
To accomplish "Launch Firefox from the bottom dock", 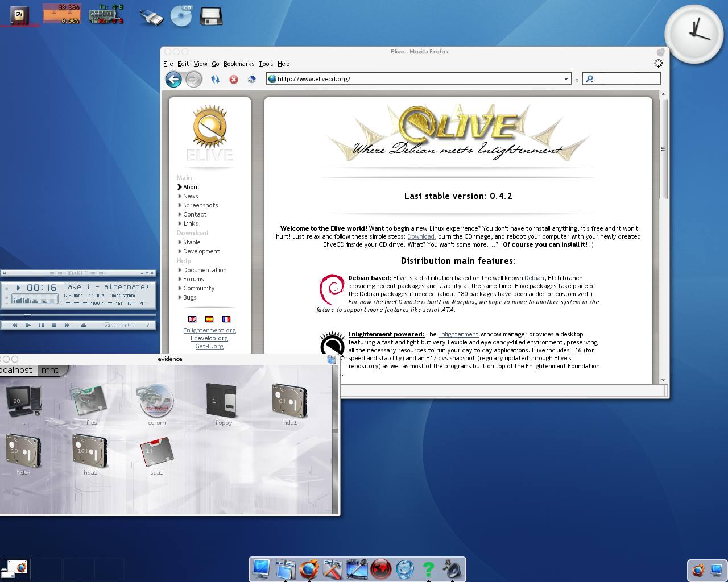I will 309,569.
